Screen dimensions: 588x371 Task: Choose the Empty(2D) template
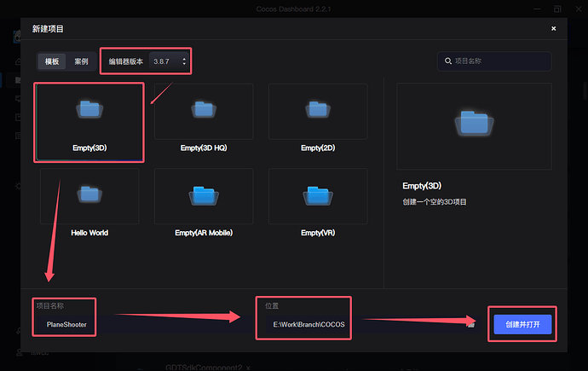pyautogui.click(x=318, y=119)
